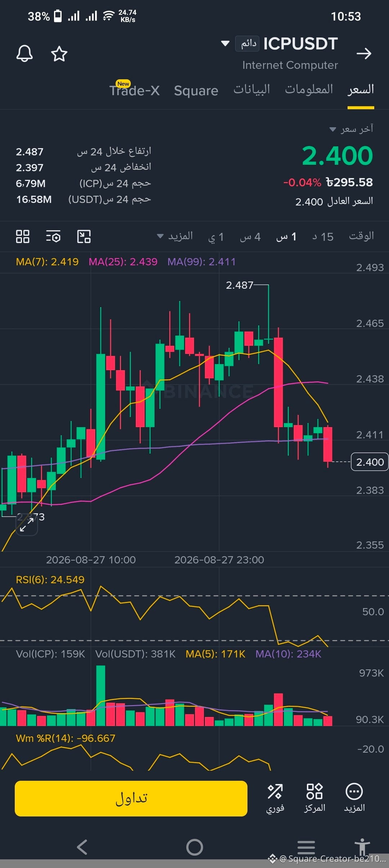Tap the 2026-08-27 10:00 time axis label

(x=91, y=560)
